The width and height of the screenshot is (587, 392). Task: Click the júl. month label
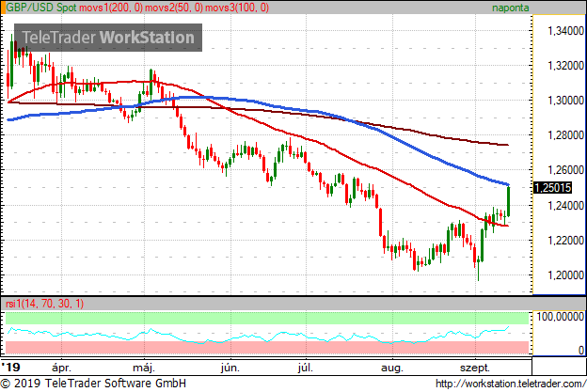tap(306, 368)
